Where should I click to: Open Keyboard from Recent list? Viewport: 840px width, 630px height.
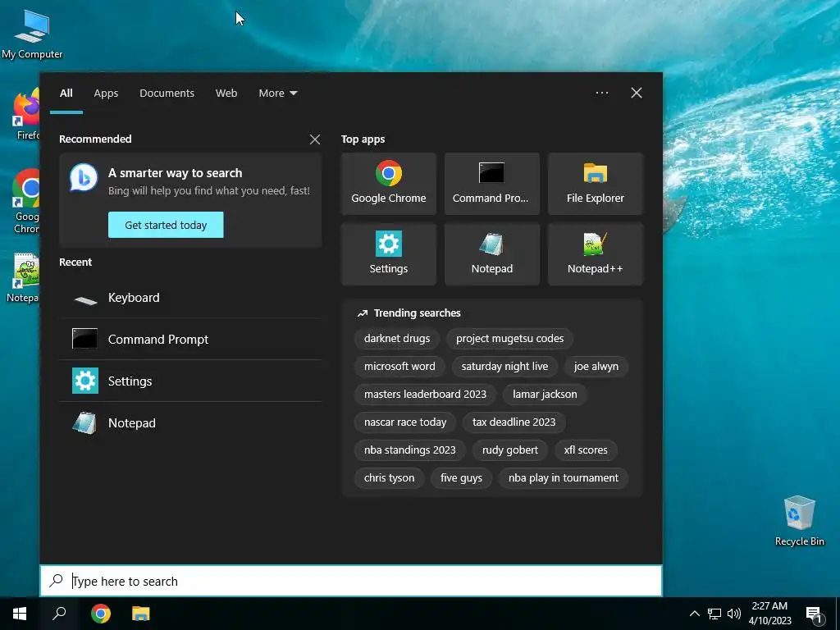(x=190, y=298)
